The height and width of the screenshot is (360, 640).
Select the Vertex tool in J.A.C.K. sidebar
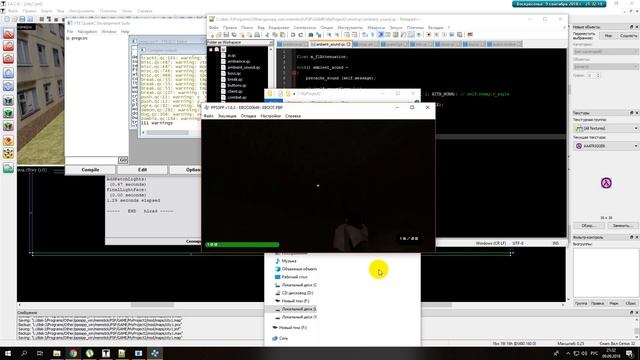(8, 153)
